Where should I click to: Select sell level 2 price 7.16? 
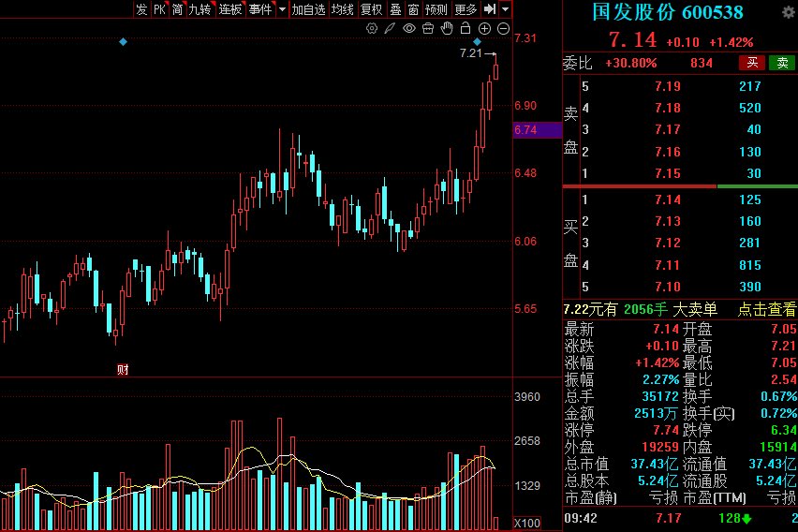667,152
